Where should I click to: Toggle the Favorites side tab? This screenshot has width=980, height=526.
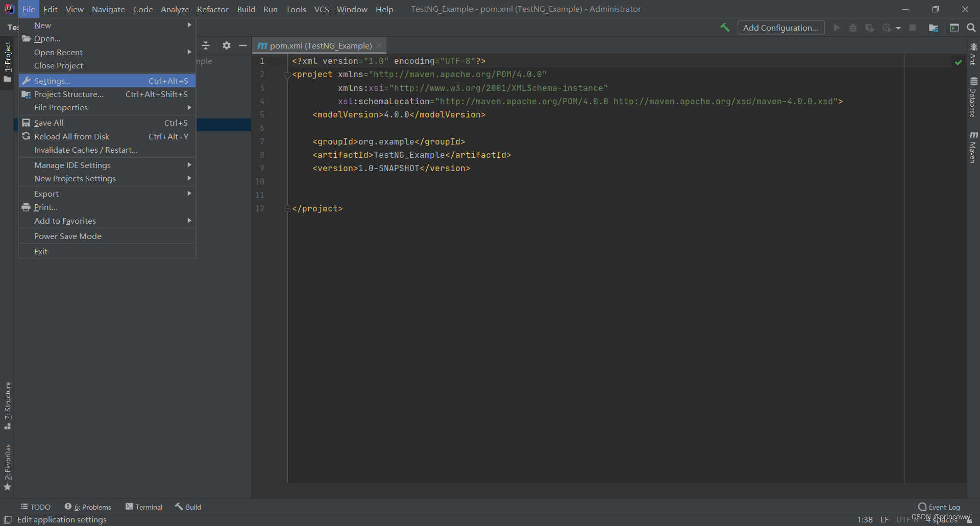pyautogui.click(x=7, y=467)
